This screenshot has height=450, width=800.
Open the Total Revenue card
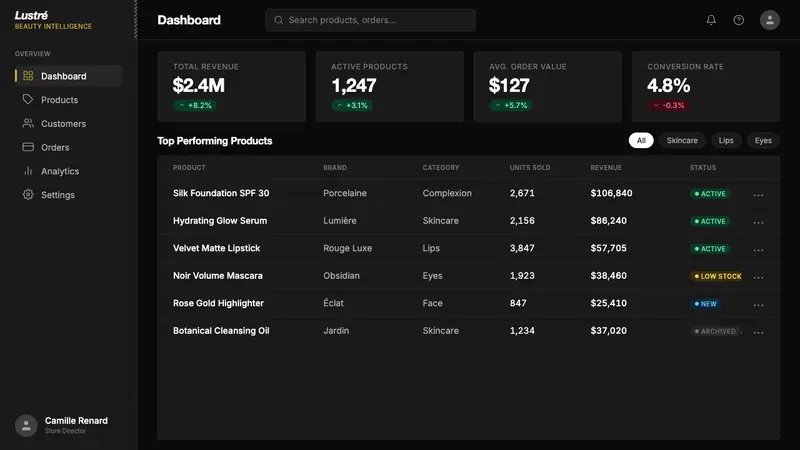(232, 86)
